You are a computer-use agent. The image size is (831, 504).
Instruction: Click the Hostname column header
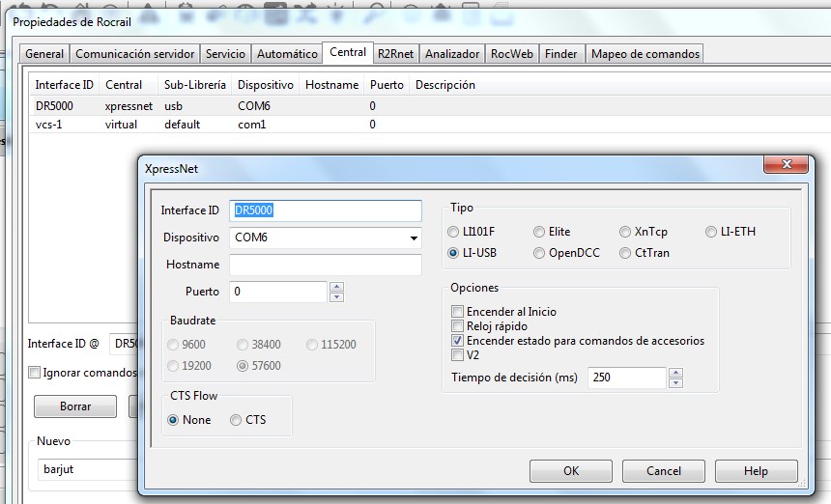coord(331,85)
